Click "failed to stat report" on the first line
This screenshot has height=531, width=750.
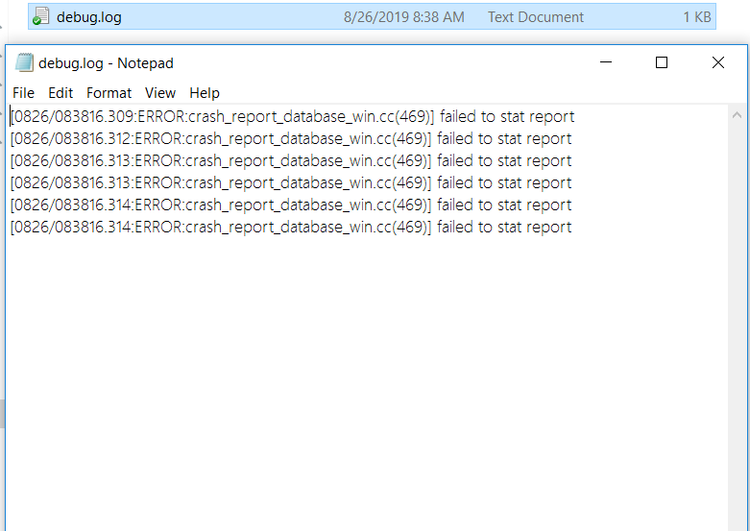pyautogui.click(x=507, y=117)
